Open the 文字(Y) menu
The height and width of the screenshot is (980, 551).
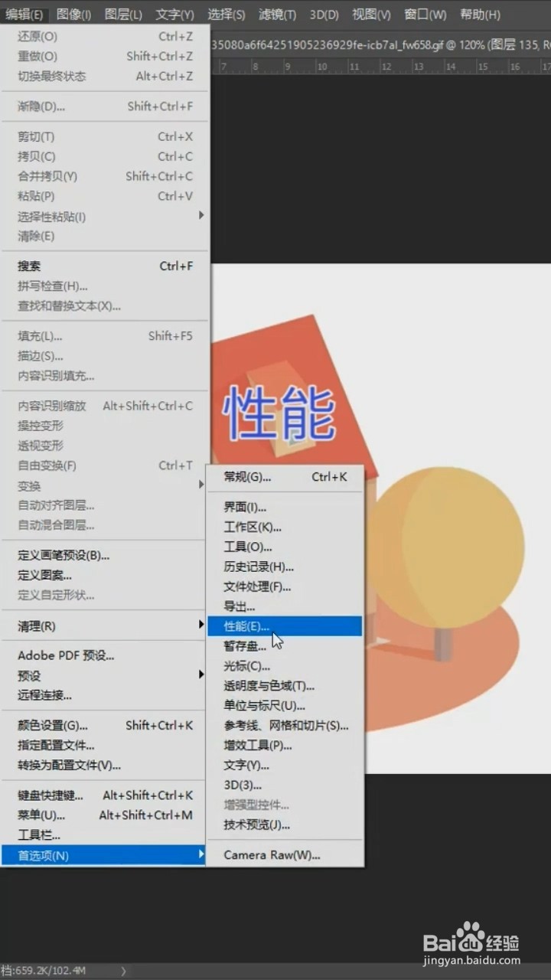point(174,15)
